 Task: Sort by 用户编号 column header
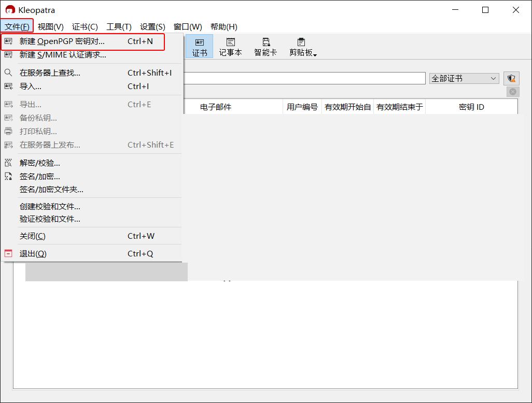click(302, 107)
